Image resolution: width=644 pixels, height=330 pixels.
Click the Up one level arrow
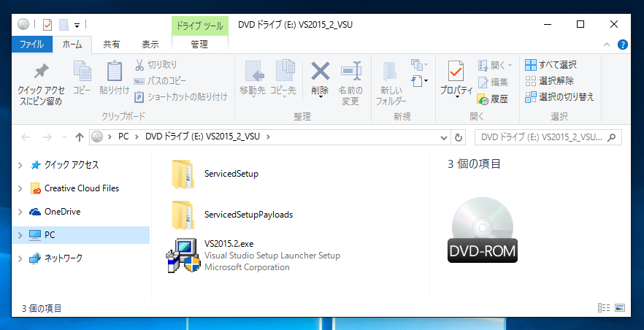click(x=80, y=137)
